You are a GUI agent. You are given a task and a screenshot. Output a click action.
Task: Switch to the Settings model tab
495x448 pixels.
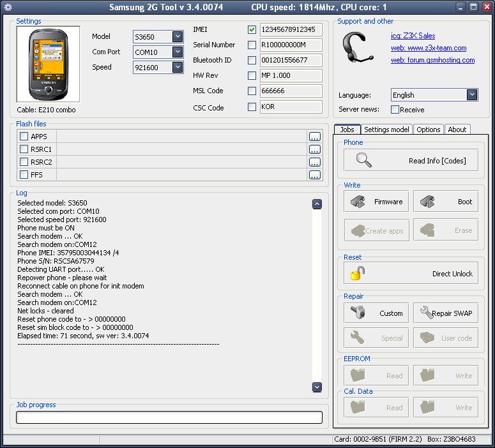tap(386, 130)
